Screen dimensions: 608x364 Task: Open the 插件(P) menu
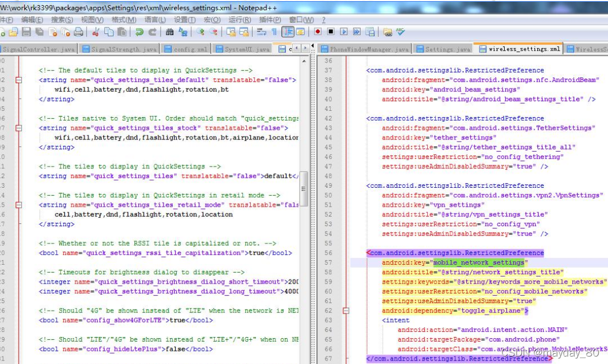(270, 20)
